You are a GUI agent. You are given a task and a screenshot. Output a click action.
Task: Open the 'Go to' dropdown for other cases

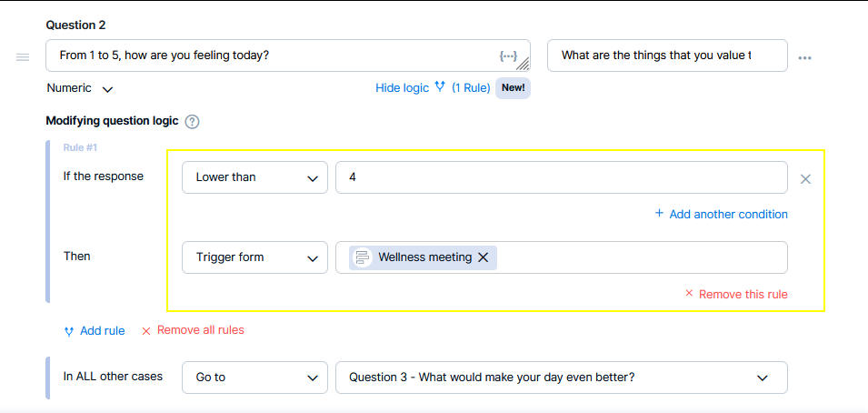(x=254, y=378)
